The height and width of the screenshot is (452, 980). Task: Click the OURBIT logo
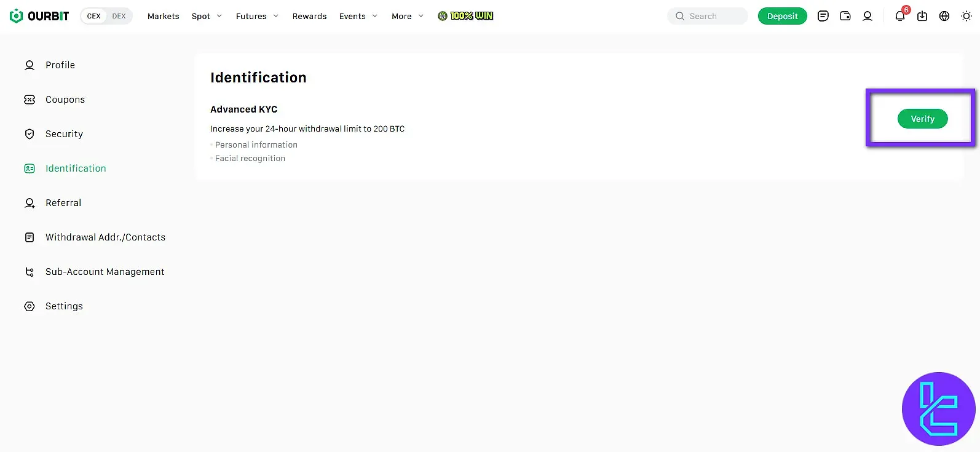click(40, 16)
